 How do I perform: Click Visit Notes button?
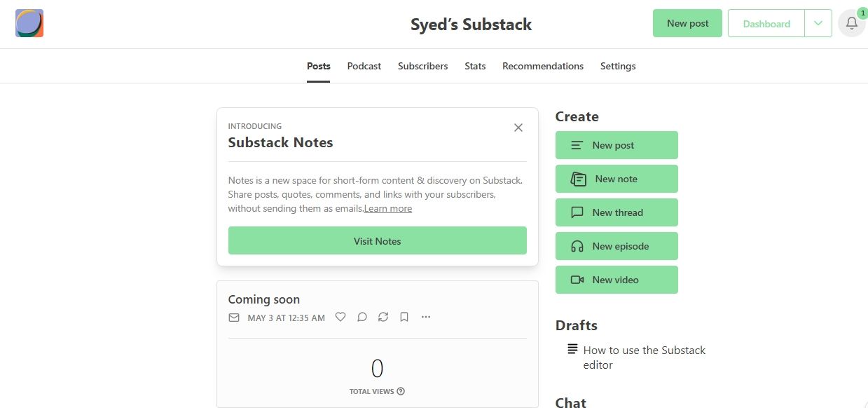coord(377,240)
